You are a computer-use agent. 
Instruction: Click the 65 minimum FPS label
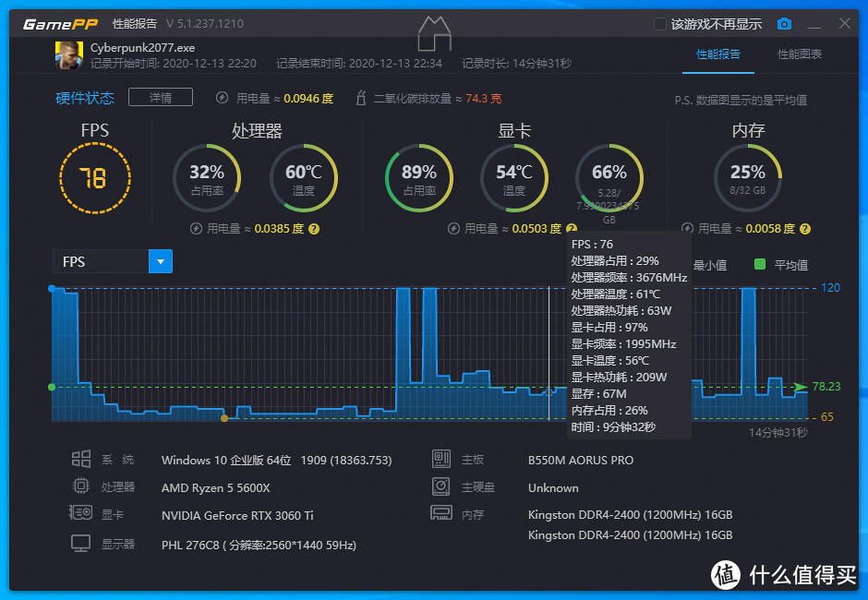[827, 417]
